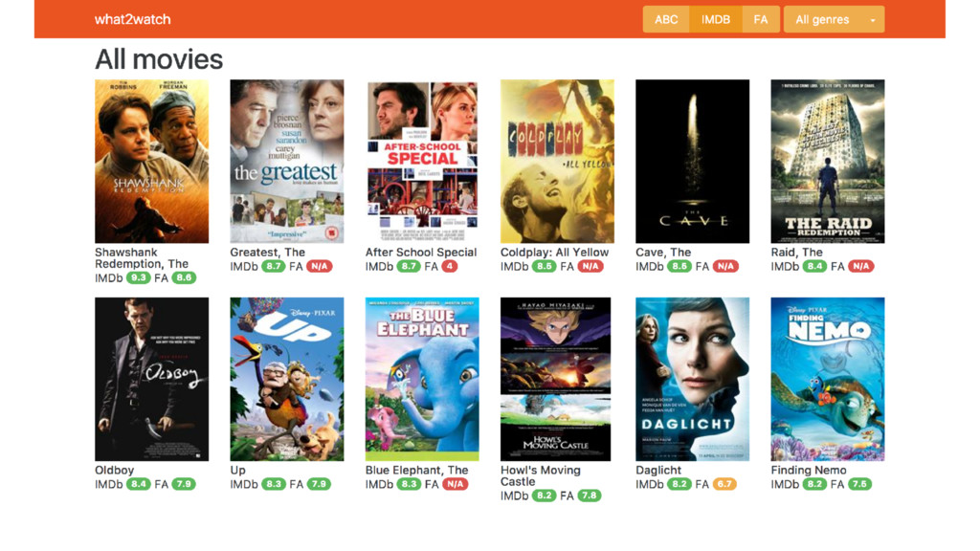Open the Coldplay: All Yellow poster
980x551 pixels.
click(x=558, y=161)
